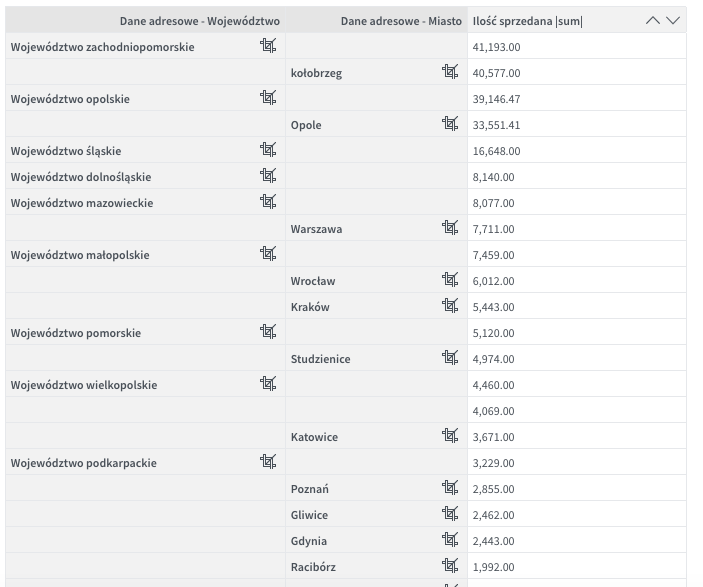
Task: Click the 'Ilość sprzedana |sum|' column header
Action: (527, 20)
